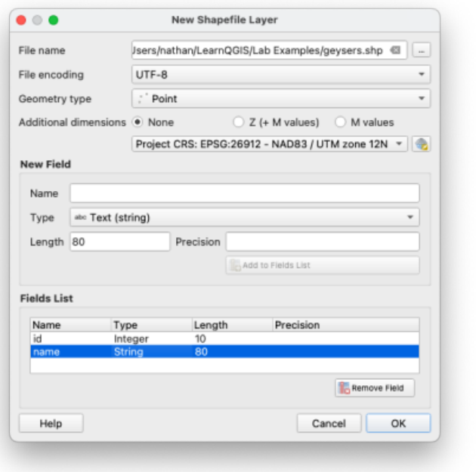
Task: Open the Geometry type Point dropdown
Action: [281, 98]
